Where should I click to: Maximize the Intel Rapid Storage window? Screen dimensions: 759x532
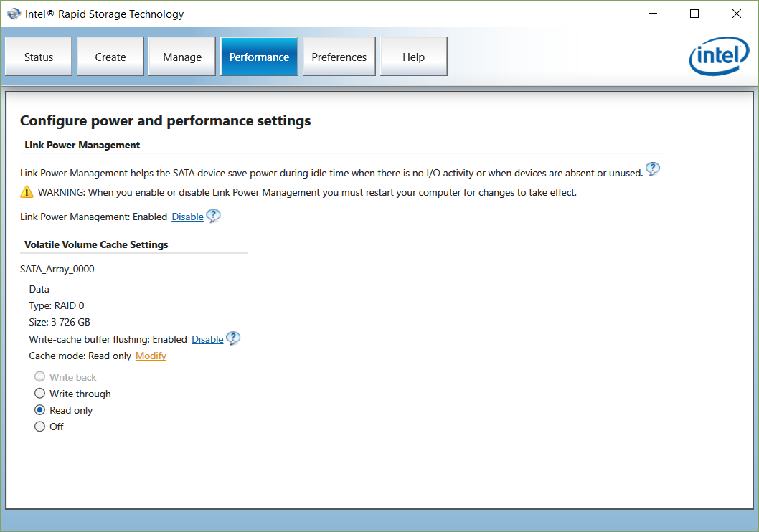click(694, 14)
